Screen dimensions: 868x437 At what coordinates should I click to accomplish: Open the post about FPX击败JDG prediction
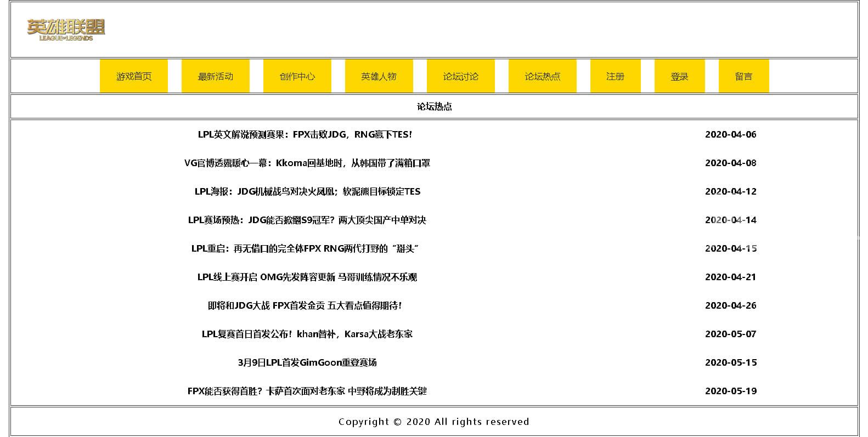[x=305, y=134]
